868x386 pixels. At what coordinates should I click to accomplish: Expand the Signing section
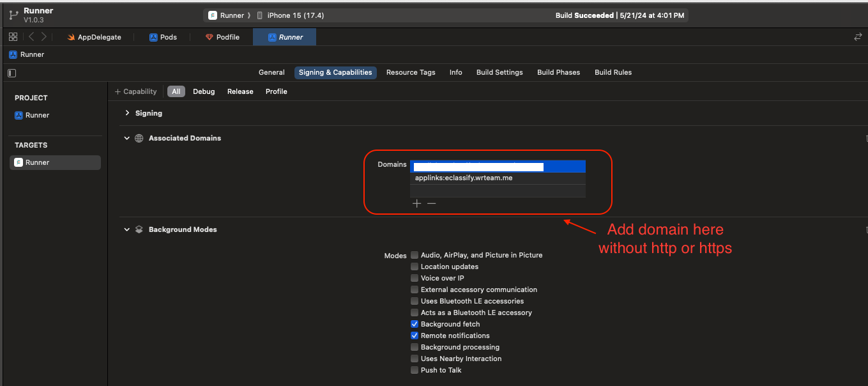pos(126,113)
